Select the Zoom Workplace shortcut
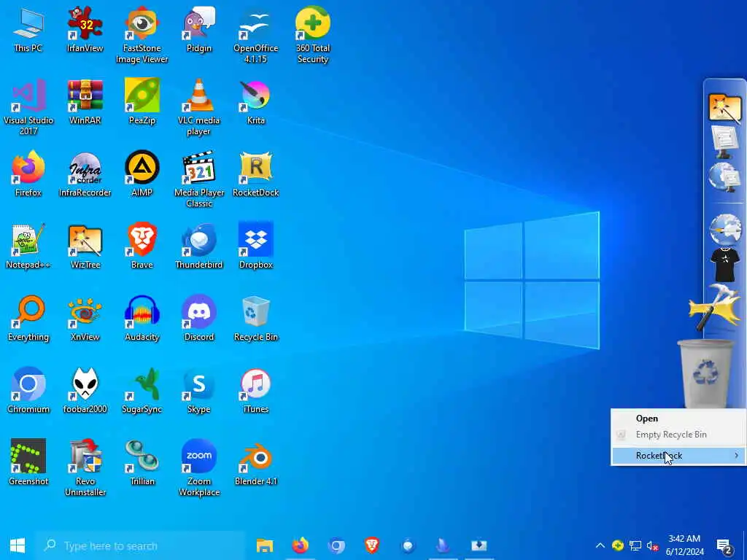 (x=199, y=468)
